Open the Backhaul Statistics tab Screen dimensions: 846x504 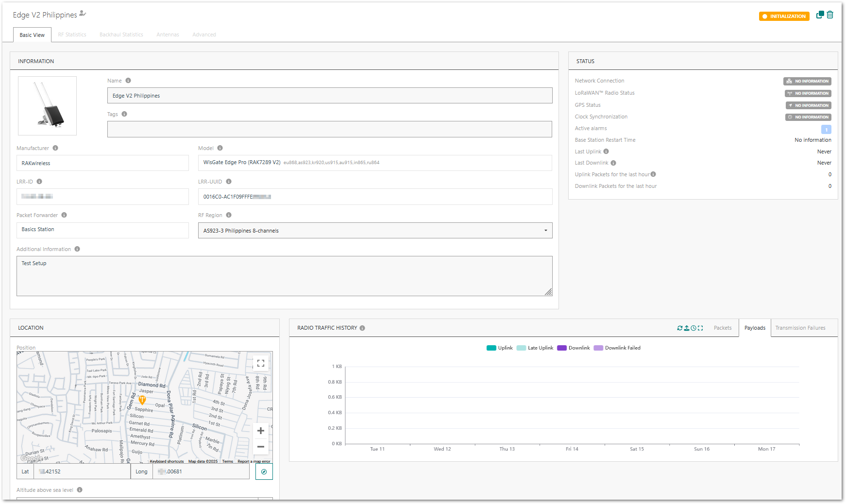point(121,35)
